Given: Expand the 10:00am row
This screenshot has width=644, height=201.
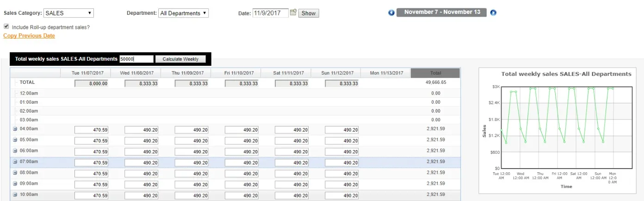Looking at the screenshot, I should coord(15,195).
